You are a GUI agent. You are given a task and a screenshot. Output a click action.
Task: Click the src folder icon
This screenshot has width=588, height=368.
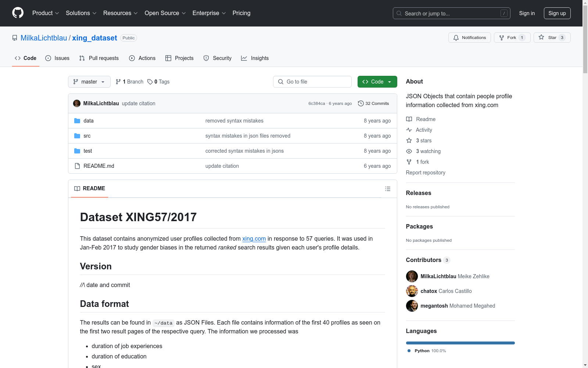point(77,136)
